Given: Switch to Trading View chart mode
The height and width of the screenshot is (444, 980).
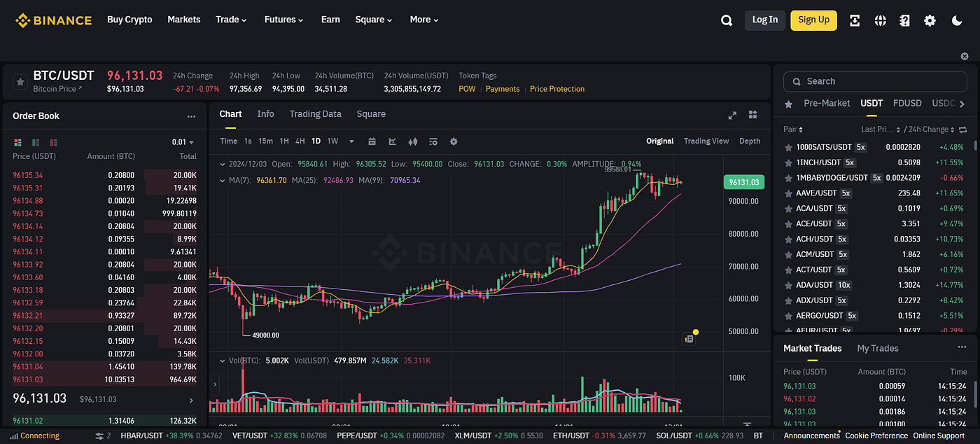Looking at the screenshot, I should (x=706, y=141).
